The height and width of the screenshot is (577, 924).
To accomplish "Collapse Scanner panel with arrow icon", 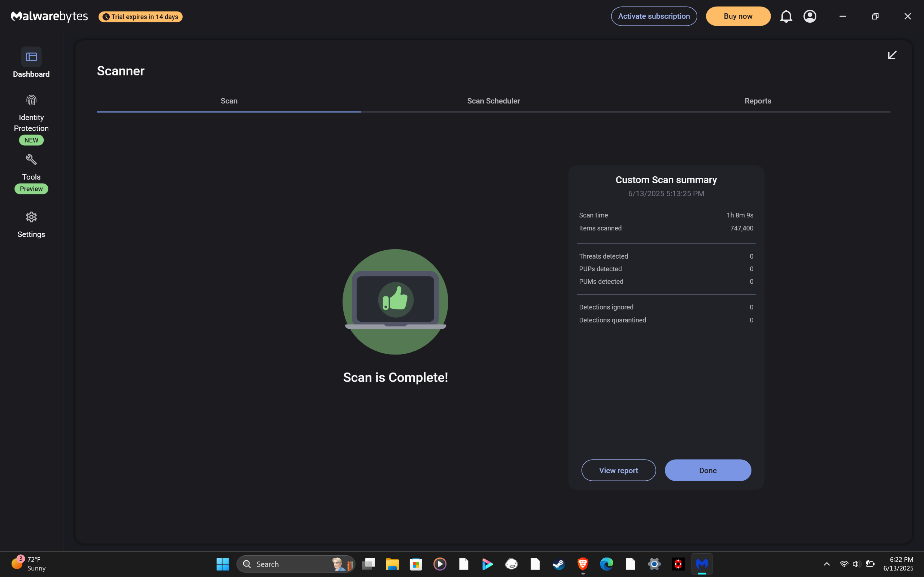I will pos(892,55).
